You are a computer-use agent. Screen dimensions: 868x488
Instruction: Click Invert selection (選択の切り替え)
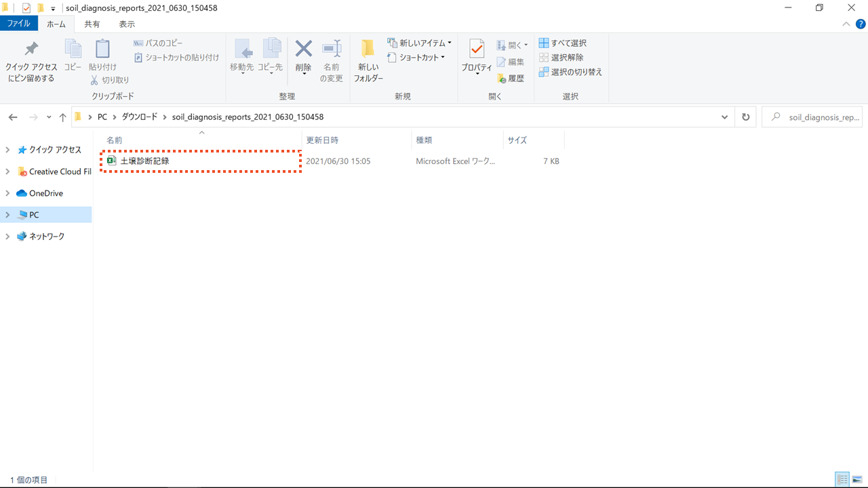pos(570,72)
